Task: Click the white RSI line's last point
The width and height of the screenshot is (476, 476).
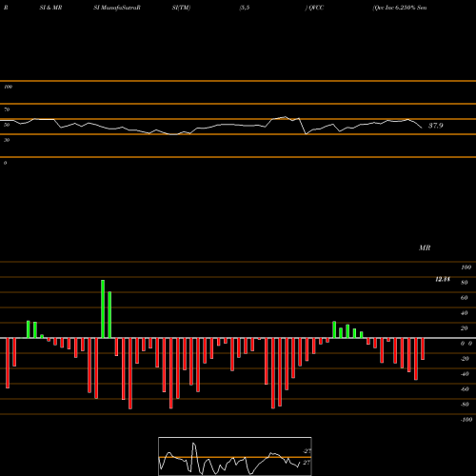Action: point(422,128)
